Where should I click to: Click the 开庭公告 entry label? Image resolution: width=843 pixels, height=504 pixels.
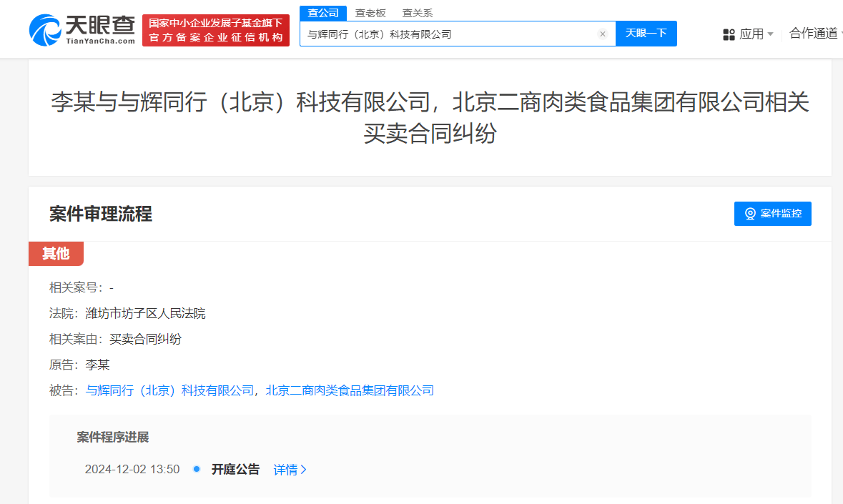[x=235, y=469]
